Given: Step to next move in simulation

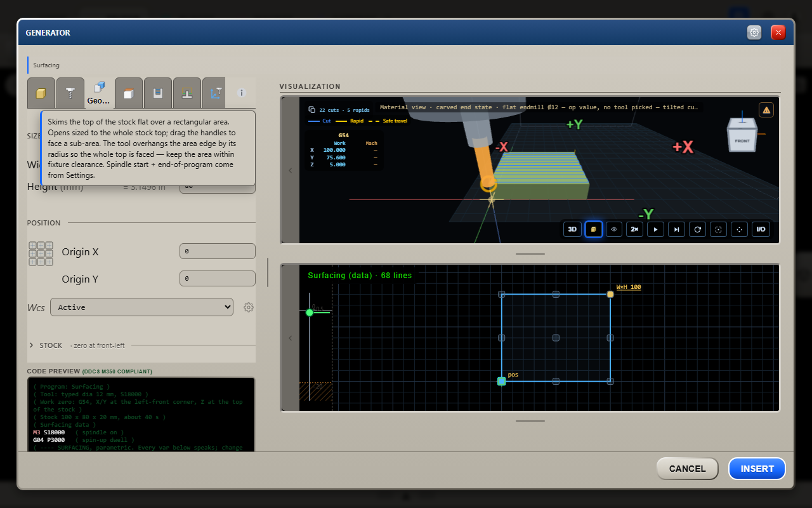Looking at the screenshot, I should tap(676, 229).
